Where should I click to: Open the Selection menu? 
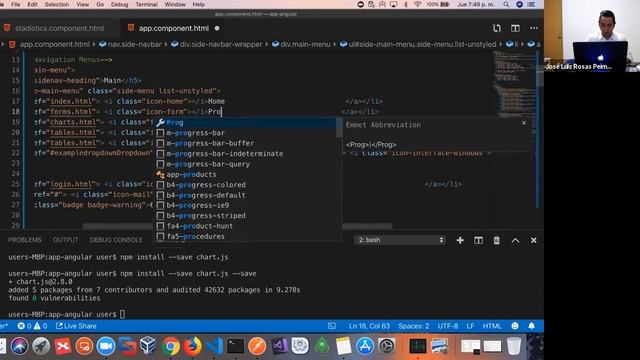pos(57,4)
